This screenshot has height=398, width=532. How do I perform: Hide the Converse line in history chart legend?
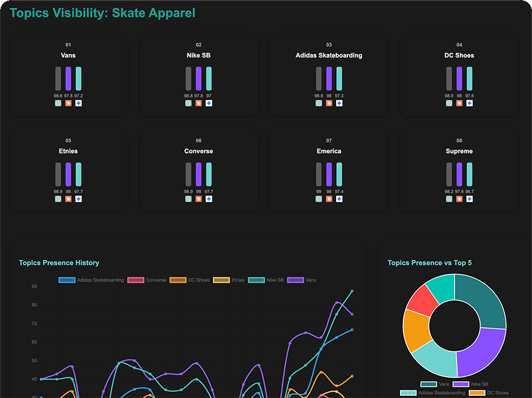pos(147,280)
